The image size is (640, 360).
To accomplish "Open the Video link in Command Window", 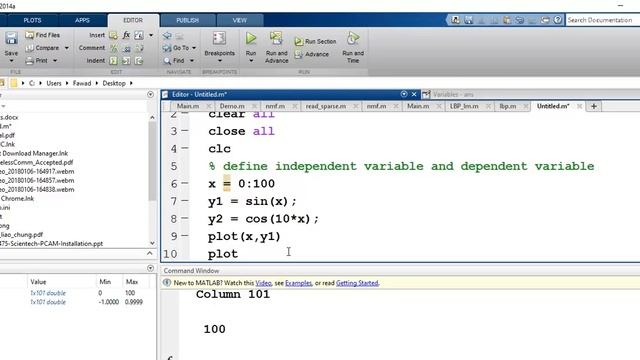I will pos(263,283).
